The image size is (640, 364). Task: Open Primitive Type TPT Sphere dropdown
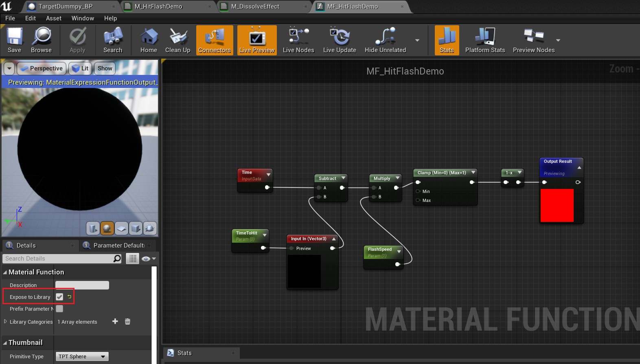click(x=82, y=357)
